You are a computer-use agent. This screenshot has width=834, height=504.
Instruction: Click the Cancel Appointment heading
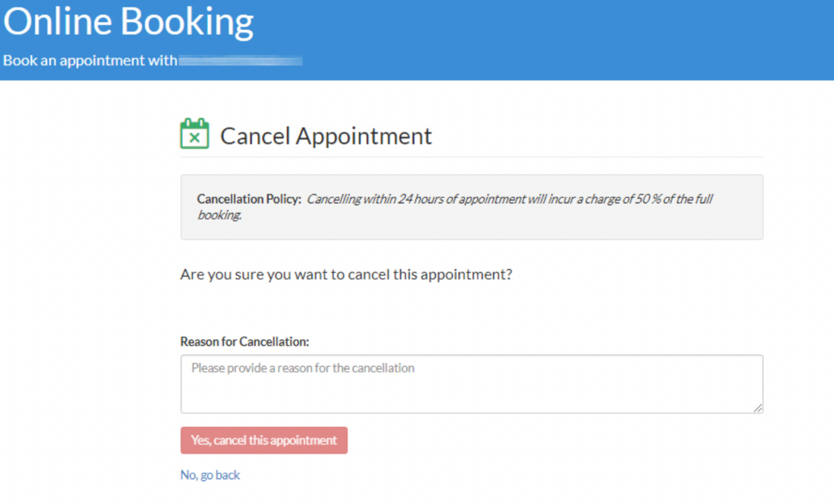[x=326, y=136]
